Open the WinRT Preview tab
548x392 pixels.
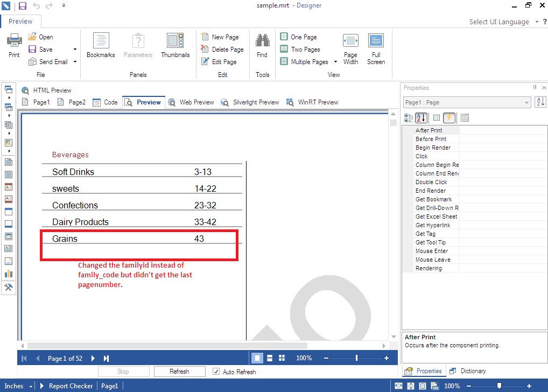coord(312,102)
